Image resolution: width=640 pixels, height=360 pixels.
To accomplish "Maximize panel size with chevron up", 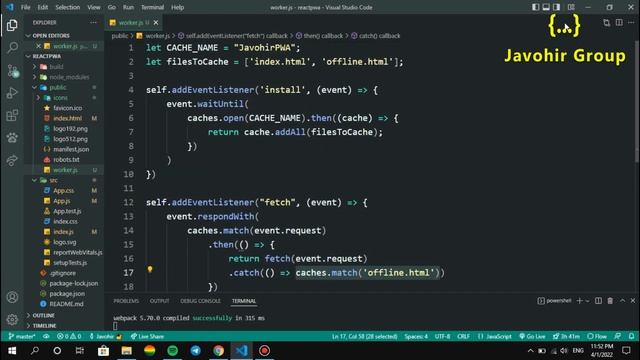I will tap(622, 301).
